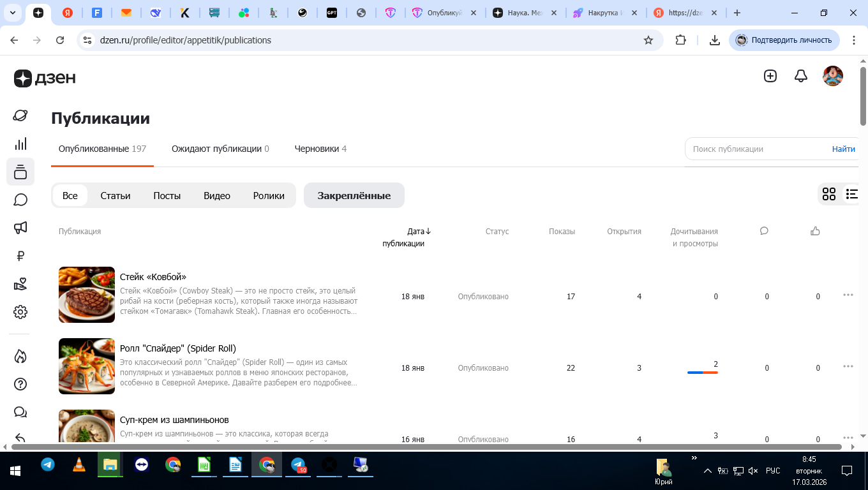Screen dimensions: 868x490
Task: Click the Подтвердить личность button
Action: click(x=784, y=40)
